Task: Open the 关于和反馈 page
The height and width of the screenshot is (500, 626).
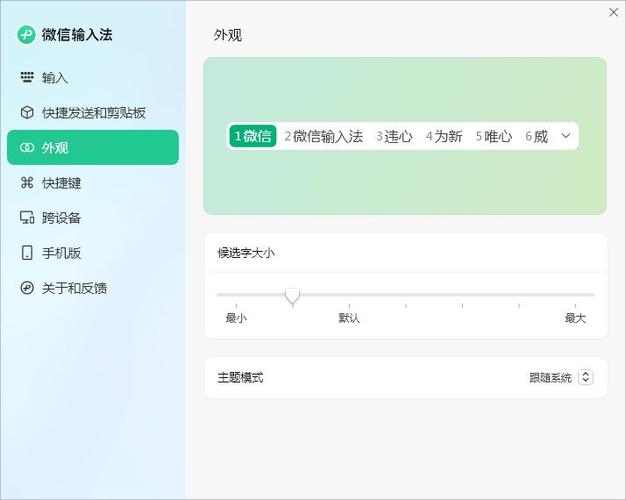Action: click(93, 288)
